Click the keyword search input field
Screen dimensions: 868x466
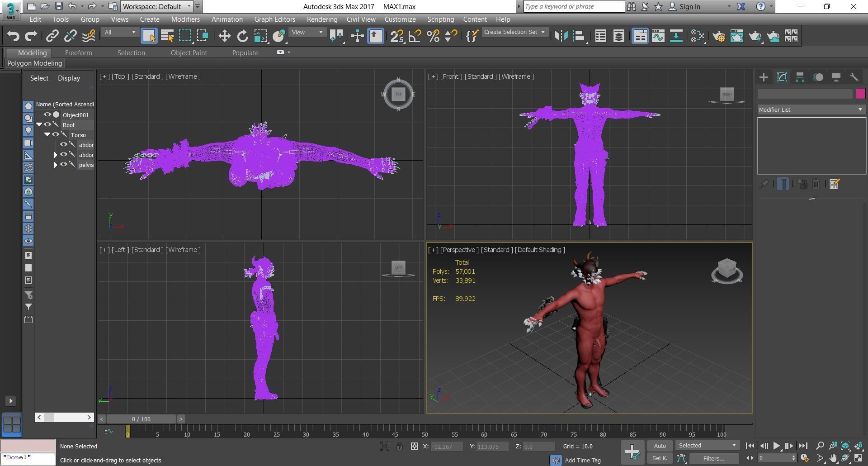coord(574,6)
